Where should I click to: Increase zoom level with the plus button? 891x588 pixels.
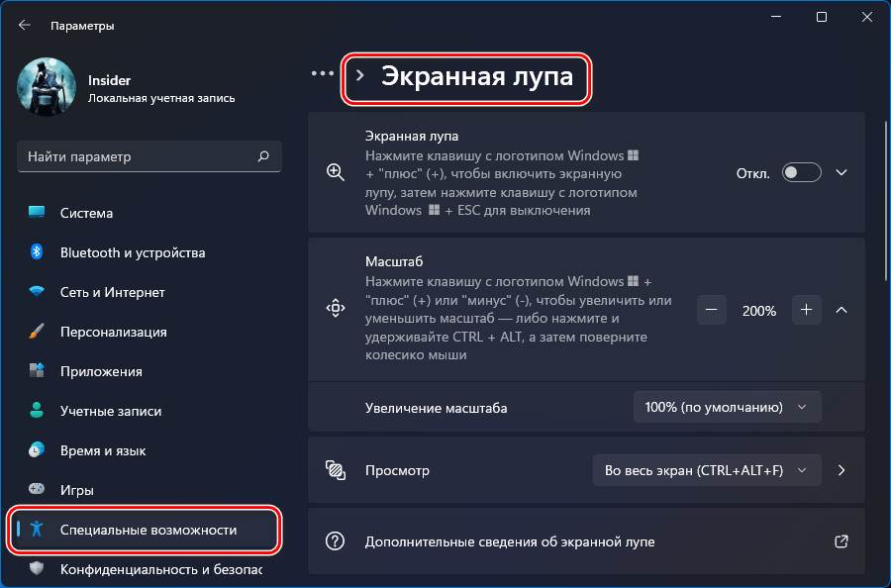806,310
